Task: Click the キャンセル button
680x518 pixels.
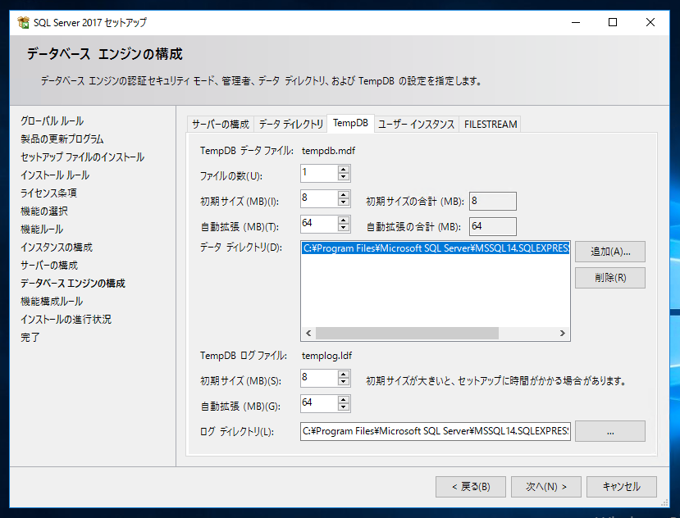Action: pyautogui.click(x=621, y=487)
